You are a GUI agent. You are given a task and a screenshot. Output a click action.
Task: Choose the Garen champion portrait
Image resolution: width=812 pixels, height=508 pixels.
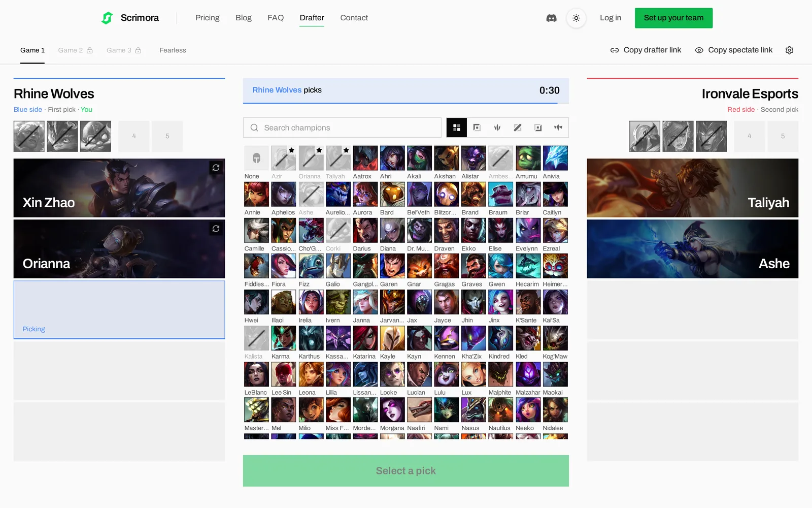tap(392, 266)
